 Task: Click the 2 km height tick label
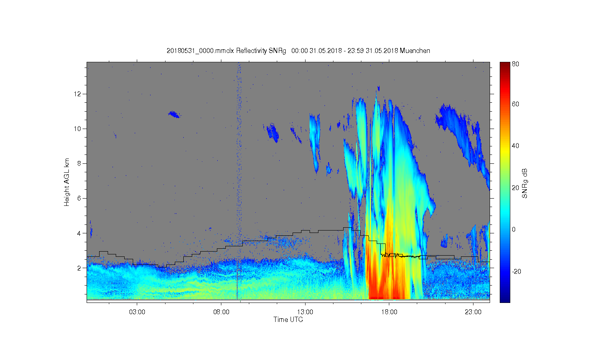click(80, 268)
